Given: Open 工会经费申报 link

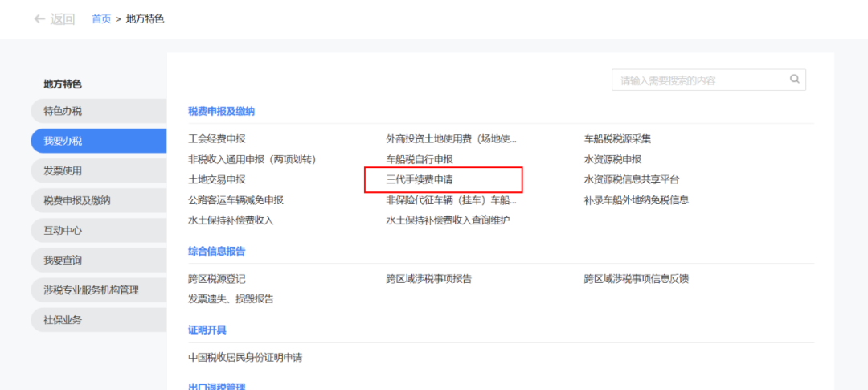Looking at the screenshot, I should pos(216,139).
